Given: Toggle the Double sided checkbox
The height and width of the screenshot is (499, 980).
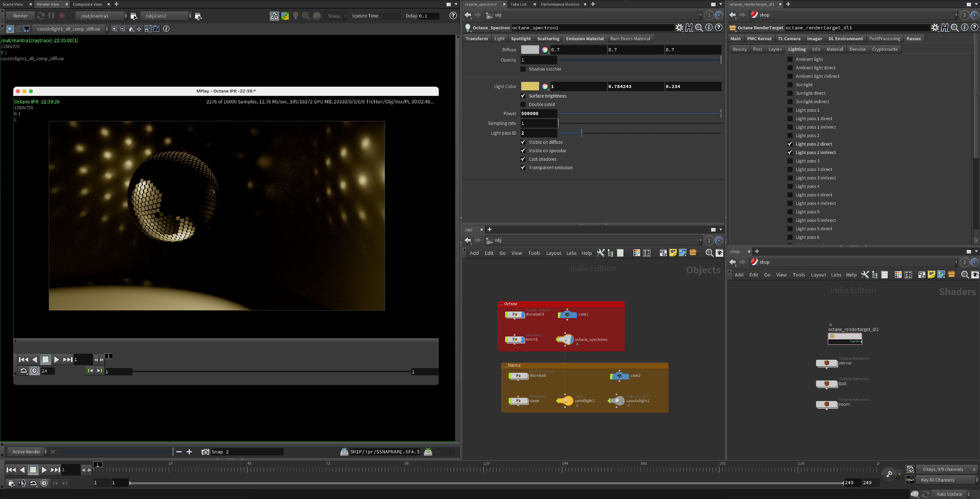Looking at the screenshot, I should (523, 104).
